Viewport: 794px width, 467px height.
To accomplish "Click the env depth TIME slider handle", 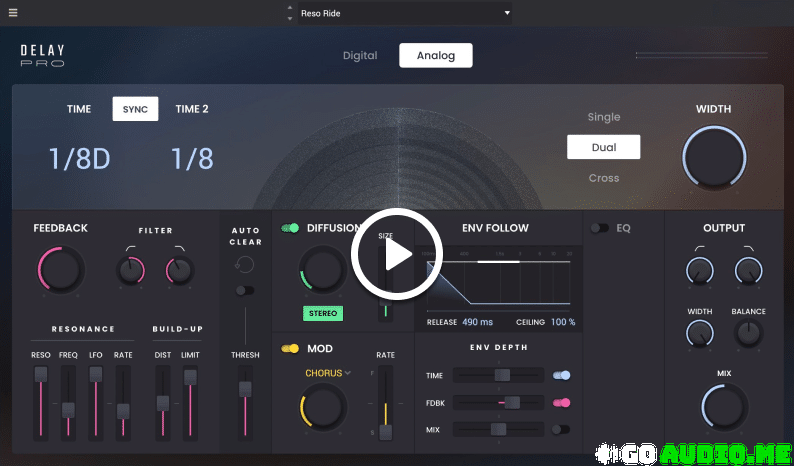I will (x=502, y=375).
